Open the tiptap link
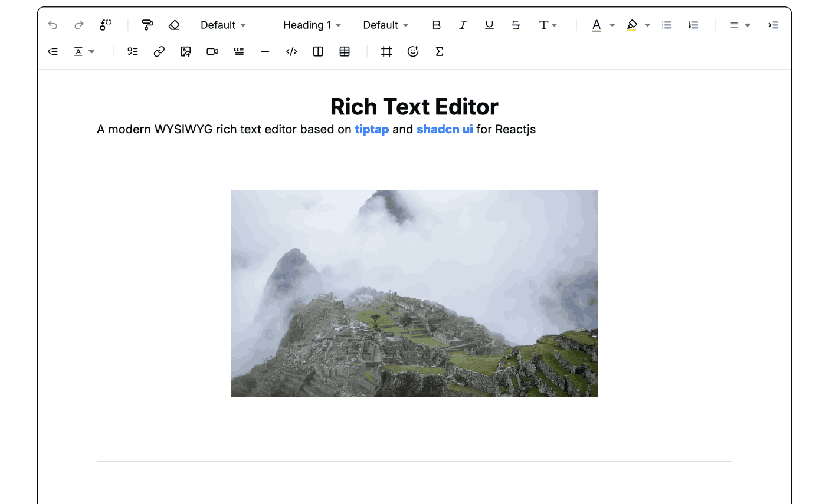This screenshot has height=504, width=826. (372, 129)
